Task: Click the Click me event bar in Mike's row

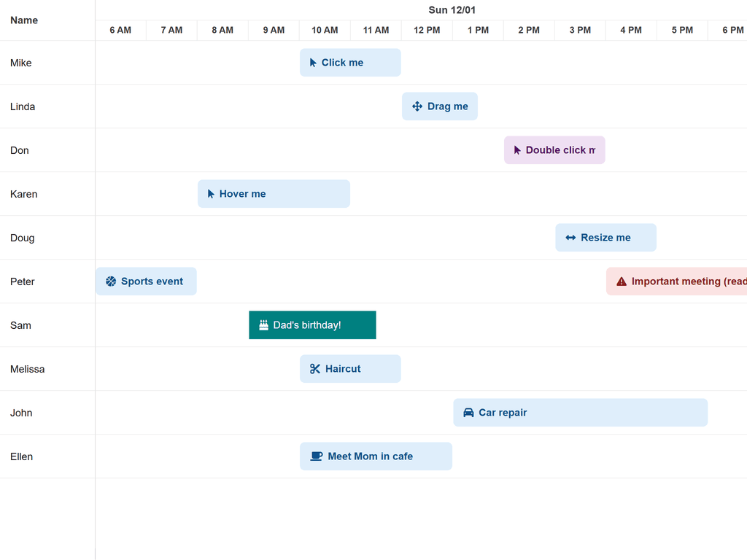Action: [350, 62]
